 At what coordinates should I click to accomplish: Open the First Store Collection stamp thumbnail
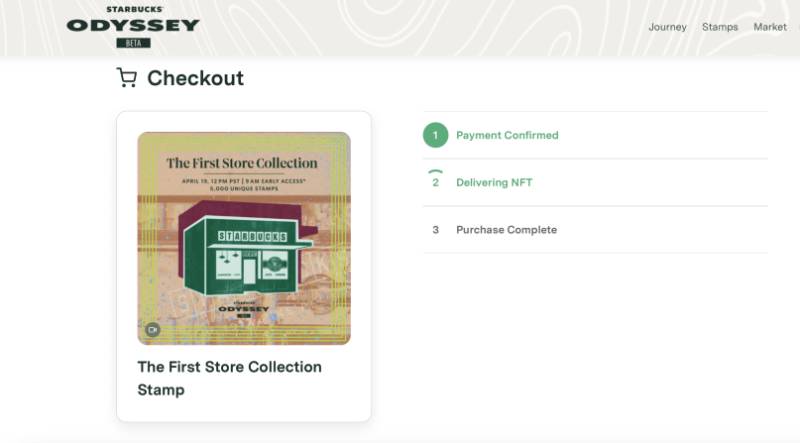click(244, 238)
